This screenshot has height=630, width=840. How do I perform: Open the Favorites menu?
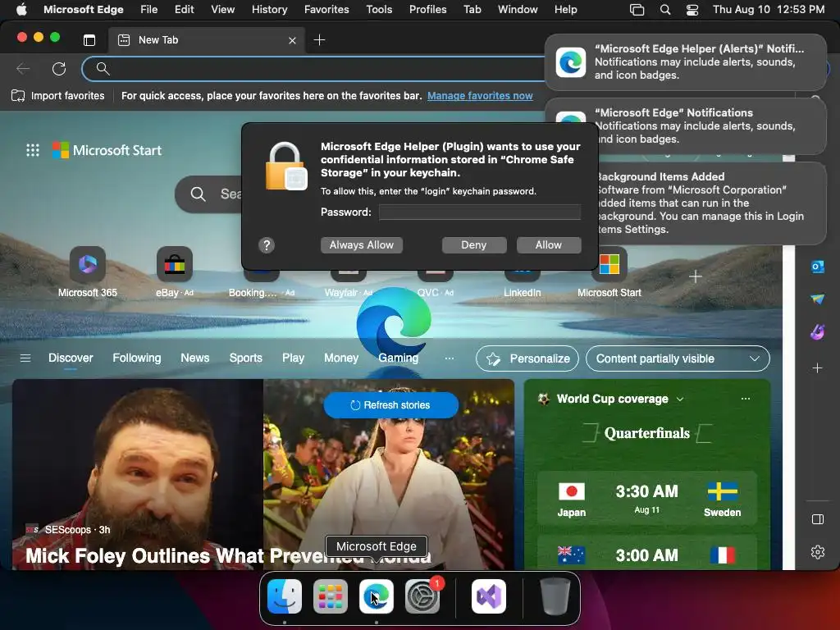pos(326,10)
